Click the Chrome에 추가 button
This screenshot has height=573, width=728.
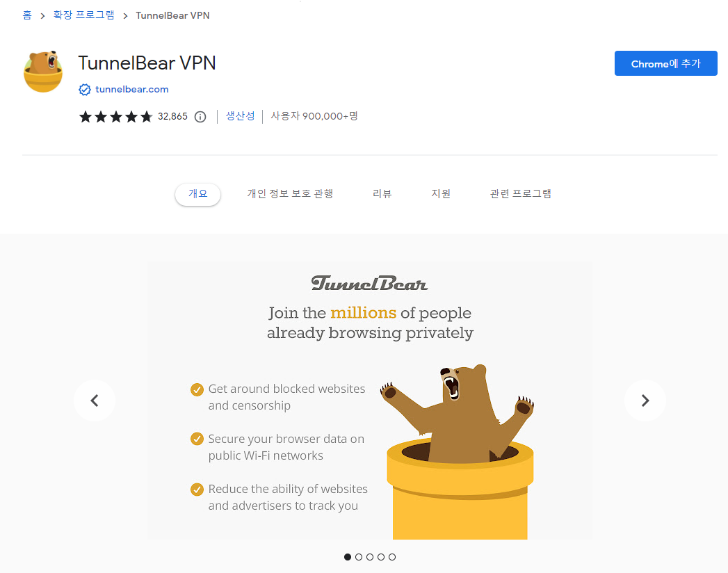(666, 63)
